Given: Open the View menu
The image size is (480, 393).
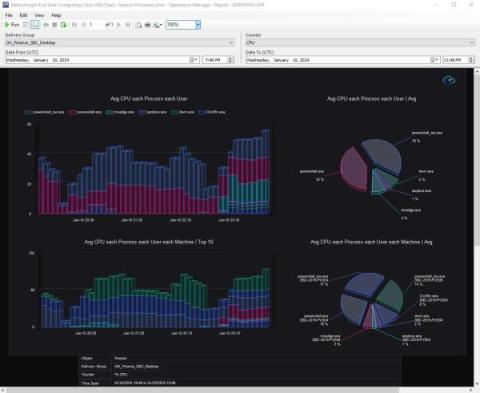Looking at the screenshot, I should 39,15.
